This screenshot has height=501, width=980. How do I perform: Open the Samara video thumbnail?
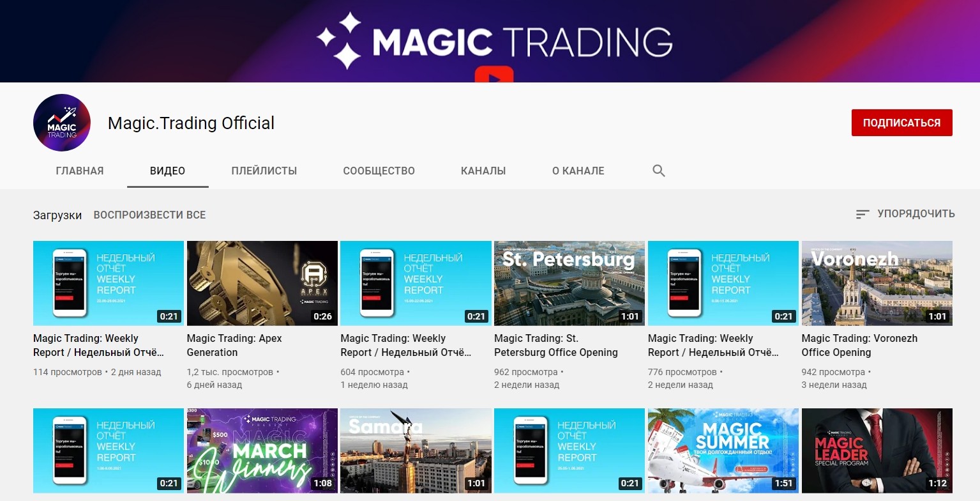pos(416,451)
